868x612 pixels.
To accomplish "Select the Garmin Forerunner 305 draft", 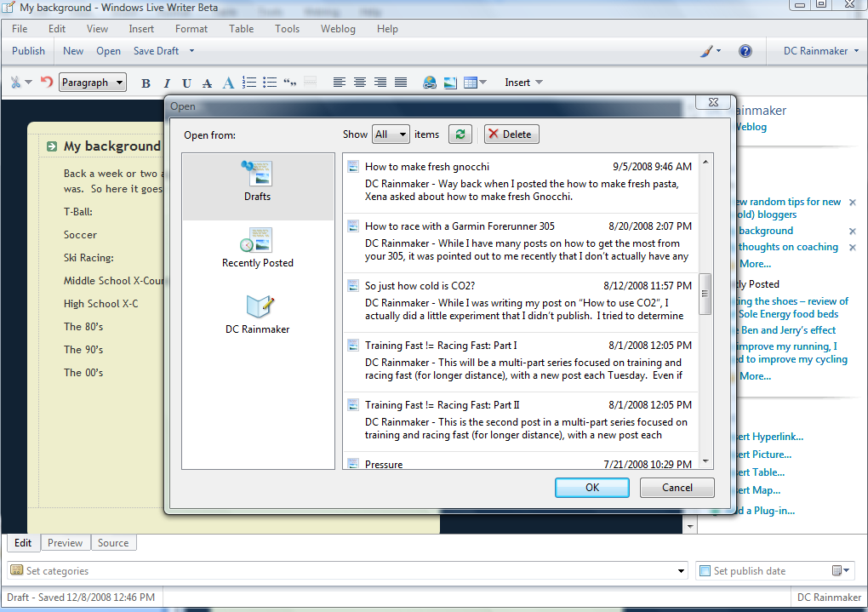I will 520,243.
